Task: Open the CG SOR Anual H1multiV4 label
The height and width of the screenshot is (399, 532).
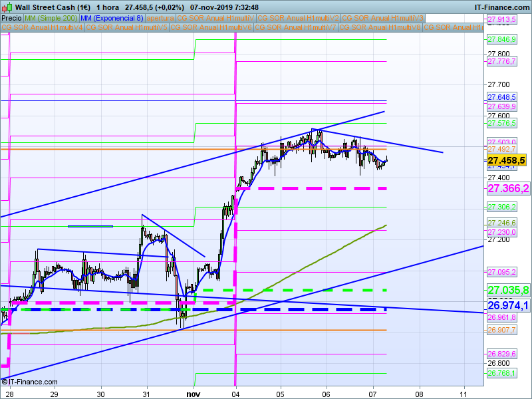Action: pyautogui.click(x=43, y=27)
